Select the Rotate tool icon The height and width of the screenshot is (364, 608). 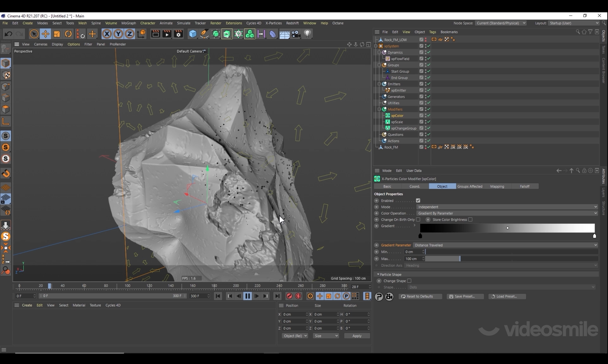click(68, 34)
